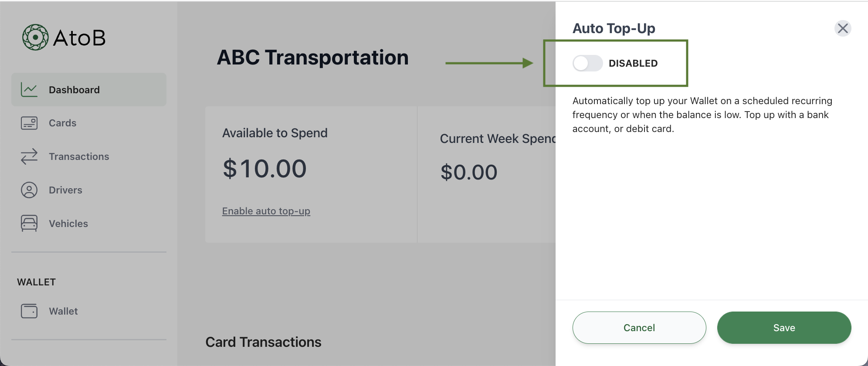This screenshot has height=366, width=868.
Task: Cancel the Auto Top-Up changes
Action: (639, 327)
